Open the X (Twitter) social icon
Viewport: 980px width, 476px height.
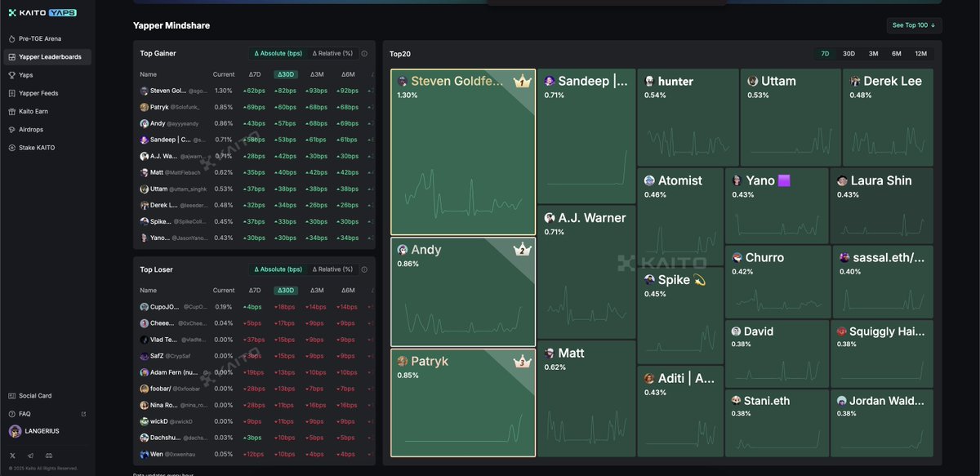[x=12, y=456]
